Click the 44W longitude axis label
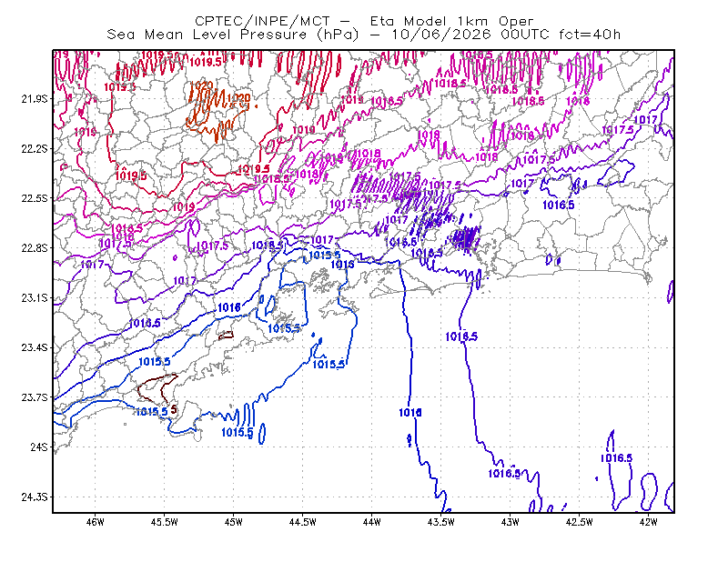This screenshot has width=728, height=562. pos(372,523)
